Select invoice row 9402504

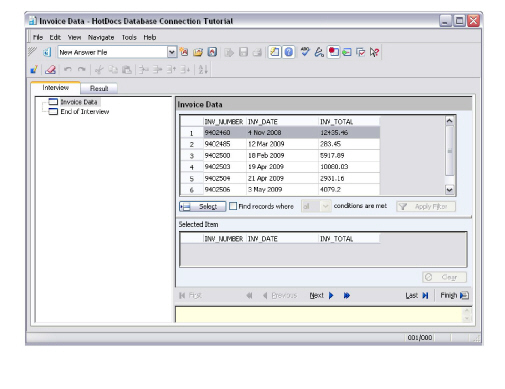(280, 178)
